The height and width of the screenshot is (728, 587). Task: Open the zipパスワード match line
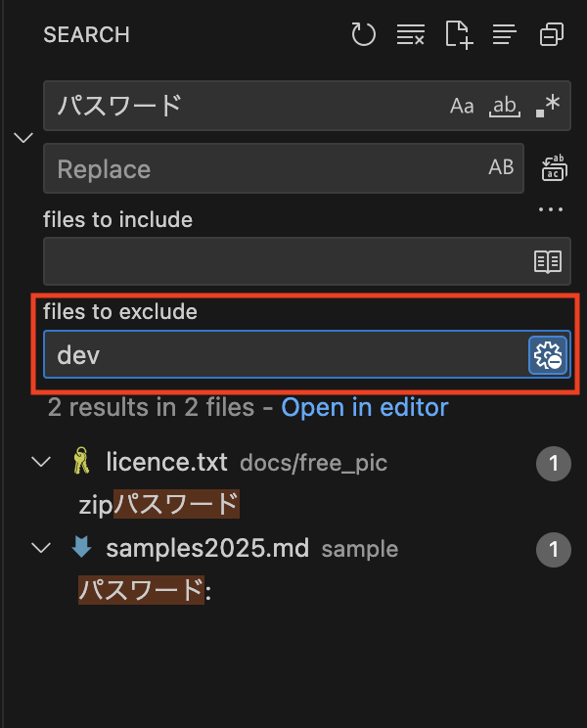click(159, 504)
